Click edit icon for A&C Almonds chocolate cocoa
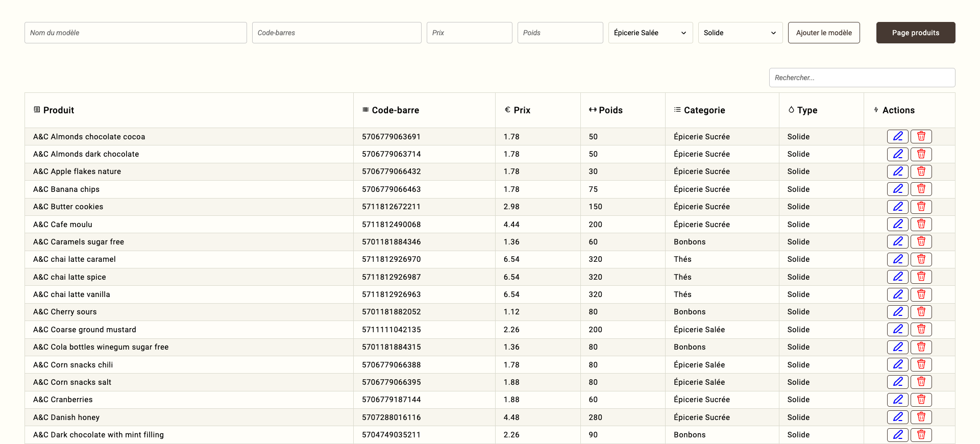The image size is (980, 444). coord(897,136)
